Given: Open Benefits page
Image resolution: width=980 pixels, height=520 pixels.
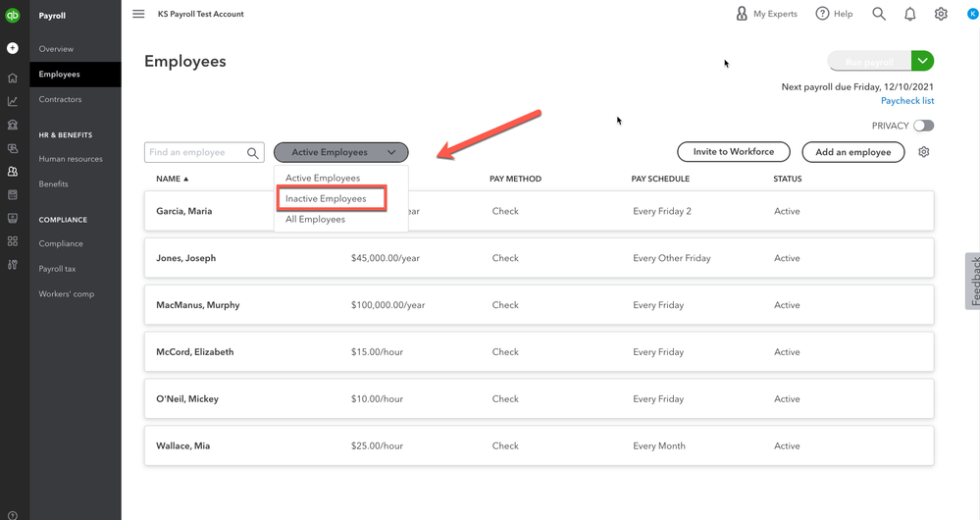Looking at the screenshot, I should coord(54,183).
